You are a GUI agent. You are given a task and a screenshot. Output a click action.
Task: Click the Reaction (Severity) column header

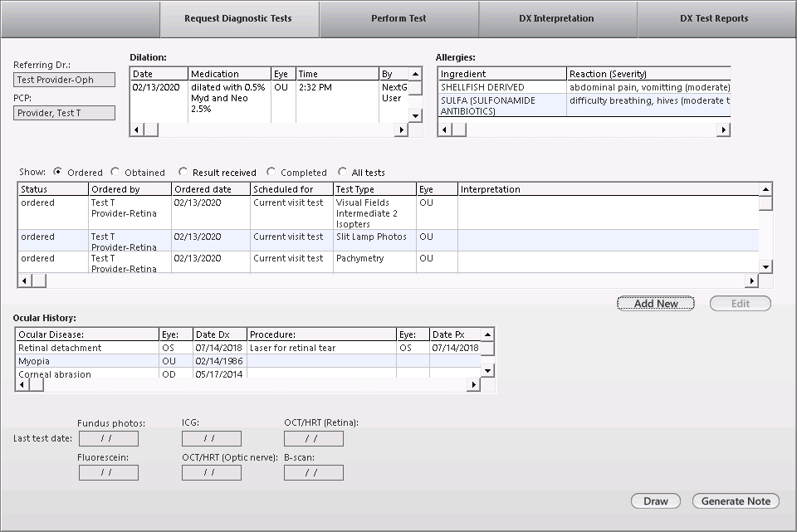[648, 74]
